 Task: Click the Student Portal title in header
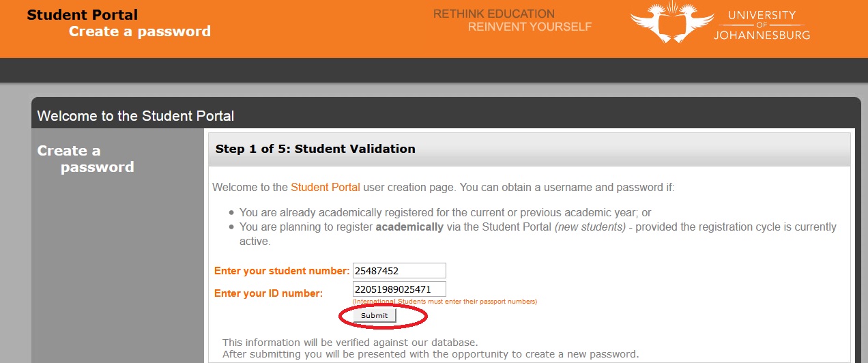(83, 15)
